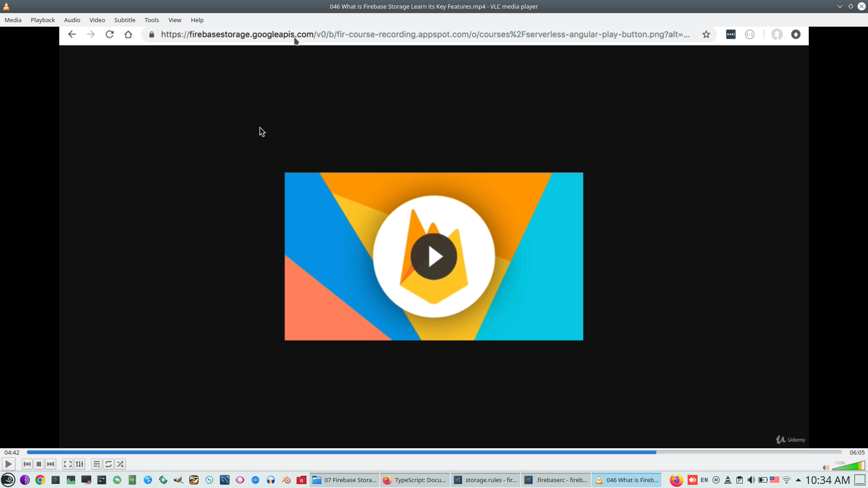
Task: Jump to the previous media item
Action: coord(27,464)
